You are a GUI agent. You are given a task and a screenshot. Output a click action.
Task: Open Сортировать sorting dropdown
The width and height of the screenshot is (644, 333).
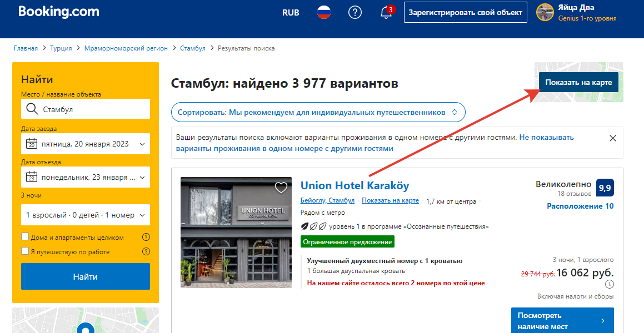(318, 112)
